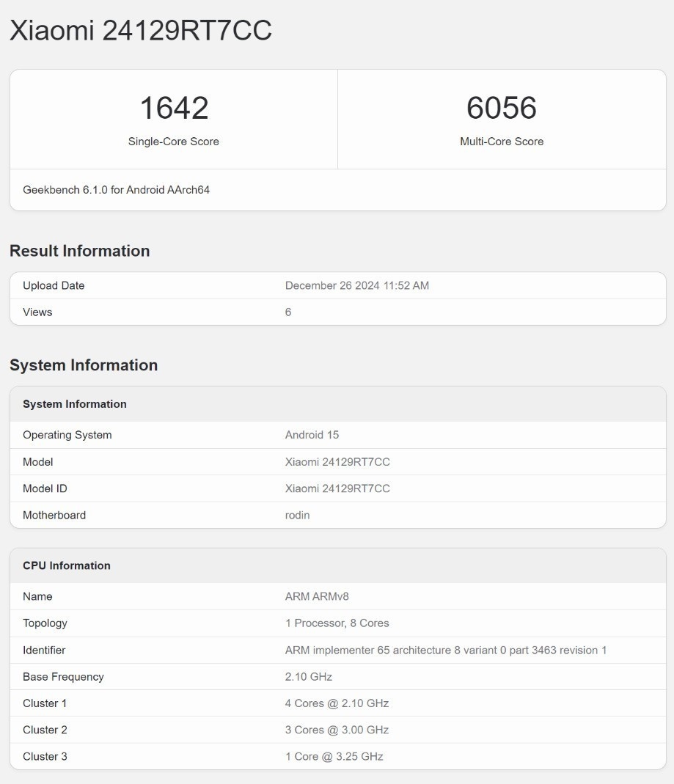Select the Topology label
Image resolution: width=674 pixels, height=784 pixels.
point(45,623)
